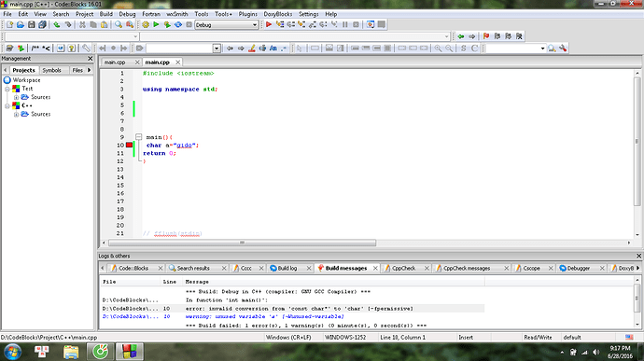The image size is (644, 361).
Task: Click the Build gear icon
Action: click(146, 24)
